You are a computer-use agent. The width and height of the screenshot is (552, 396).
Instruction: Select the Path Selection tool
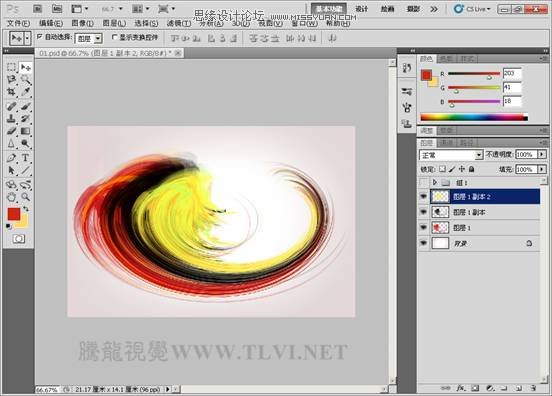11,170
